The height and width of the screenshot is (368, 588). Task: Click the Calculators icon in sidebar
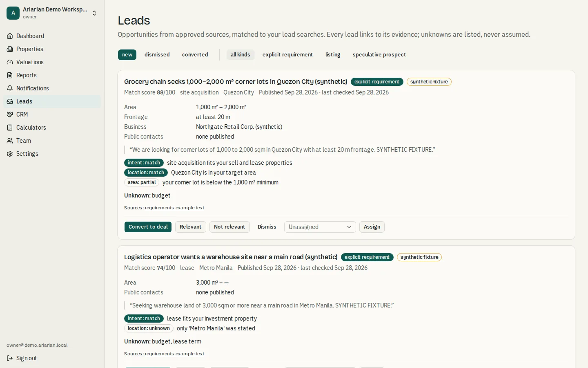point(10,128)
